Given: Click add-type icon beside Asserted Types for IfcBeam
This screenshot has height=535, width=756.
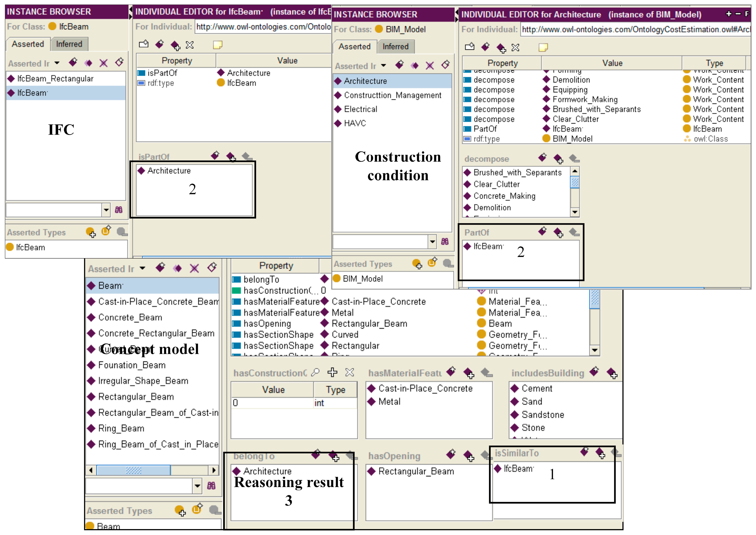Looking at the screenshot, I should pyautogui.click(x=91, y=233).
